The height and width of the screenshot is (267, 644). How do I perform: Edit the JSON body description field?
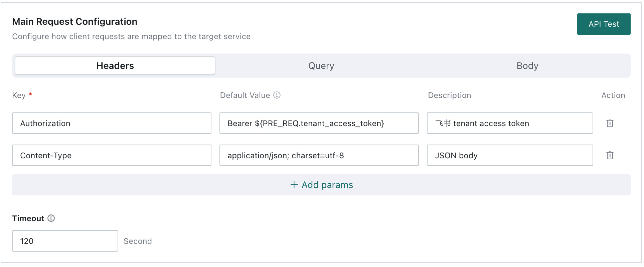510,155
